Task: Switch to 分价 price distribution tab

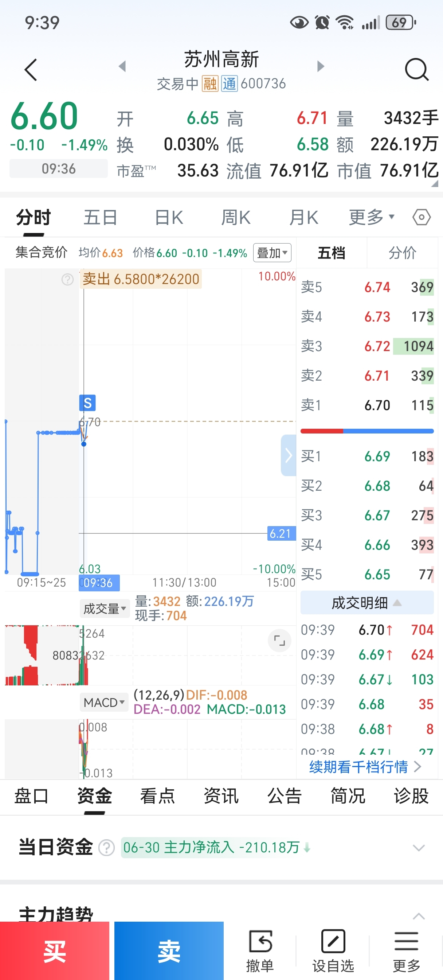Action: pyautogui.click(x=402, y=253)
